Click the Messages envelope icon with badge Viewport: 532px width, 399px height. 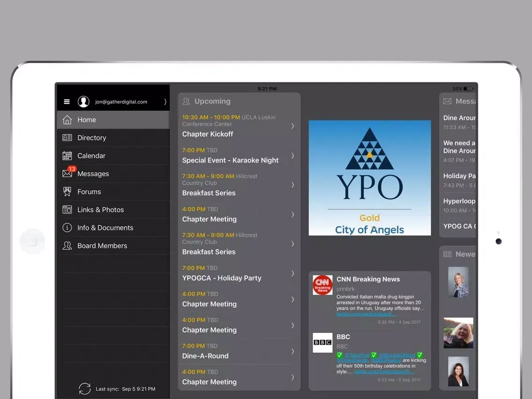[x=67, y=173]
